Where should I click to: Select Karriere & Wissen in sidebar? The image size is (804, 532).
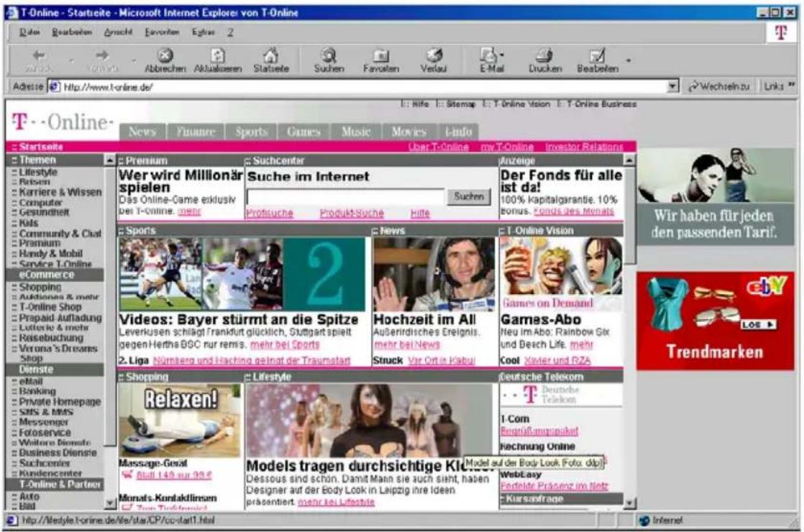[60, 192]
